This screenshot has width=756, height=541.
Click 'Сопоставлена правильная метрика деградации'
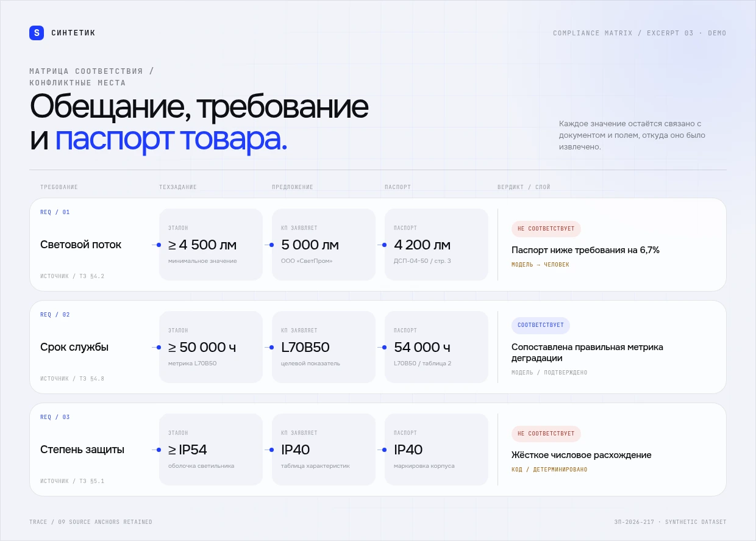tap(587, 353)
